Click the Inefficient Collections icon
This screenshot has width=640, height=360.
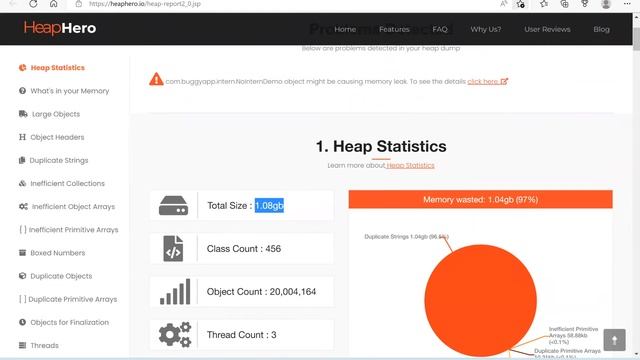coord(22,183)
